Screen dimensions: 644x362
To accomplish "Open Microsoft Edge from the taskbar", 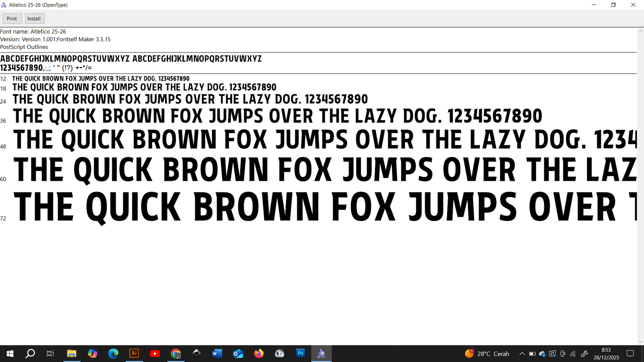I will 113,354.
